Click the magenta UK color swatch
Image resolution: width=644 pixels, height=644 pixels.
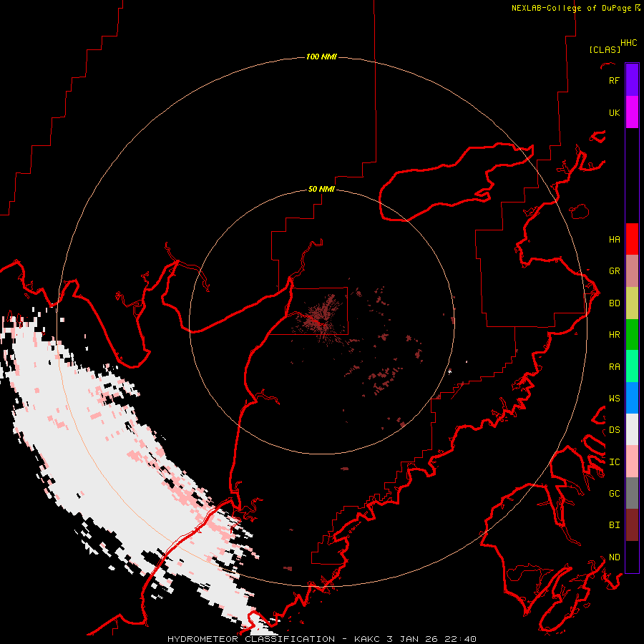pos(632,112)
